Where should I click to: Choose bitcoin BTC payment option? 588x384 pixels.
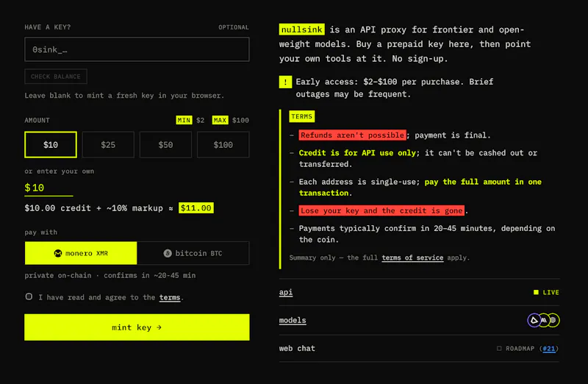point(193,253)
